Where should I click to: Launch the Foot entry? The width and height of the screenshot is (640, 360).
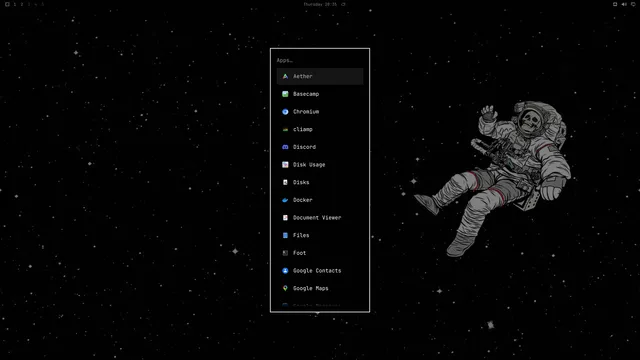[x=320, y=253]
